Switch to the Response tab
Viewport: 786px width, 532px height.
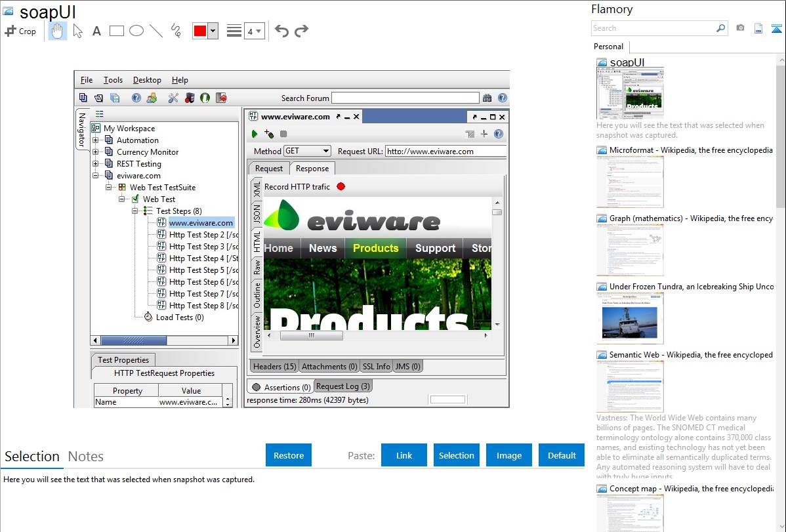[312, 169]
